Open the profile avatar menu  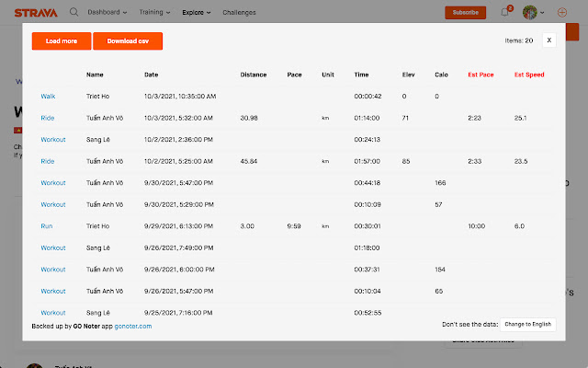point(530,12)
